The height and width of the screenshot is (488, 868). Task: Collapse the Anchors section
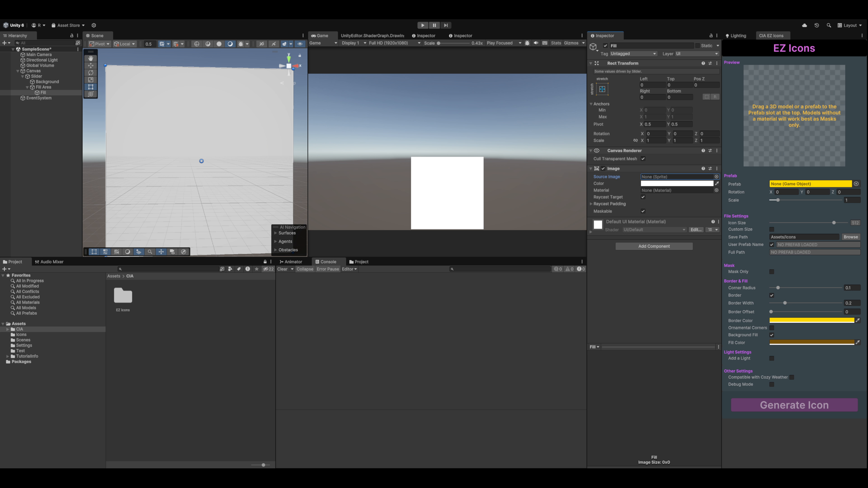point(591,104)
